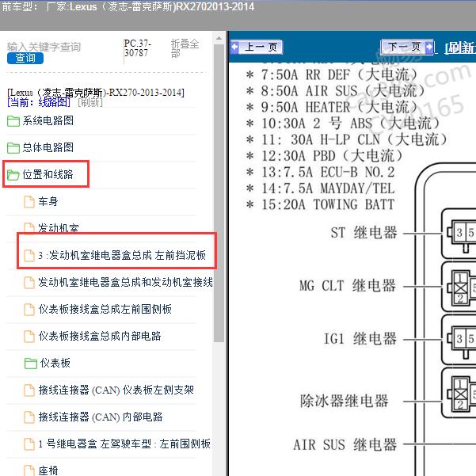The width and height of the screenshot is (476, 476).
Task: Open 仪表板接线盒总成内部电路
Action: (x=100, y=336)
